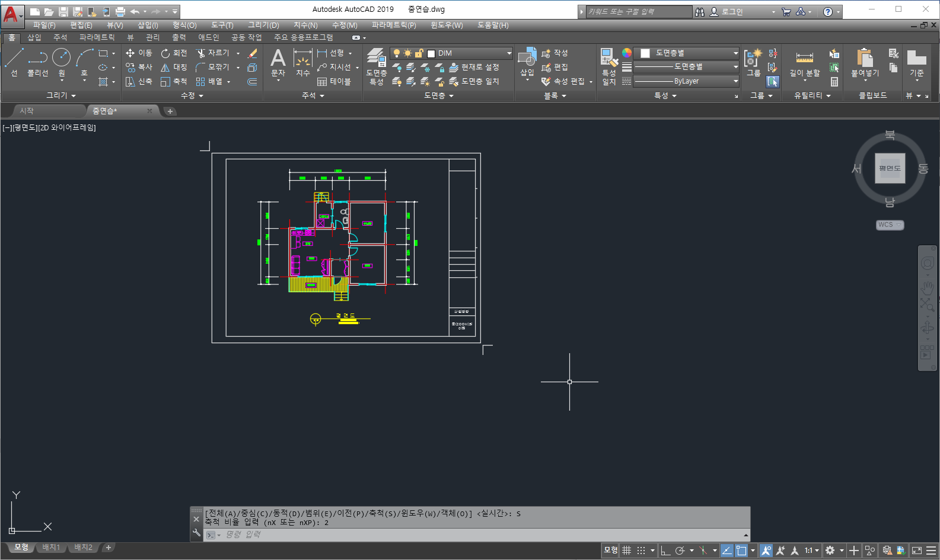The height and width of the screenshot is (560, 940).
Task: Toggle clean screen mode
Action: point(917,551)
